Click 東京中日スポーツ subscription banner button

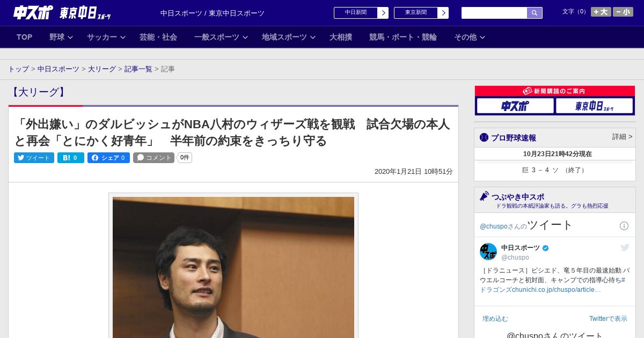pyautogui.click(x=594, y=106)
